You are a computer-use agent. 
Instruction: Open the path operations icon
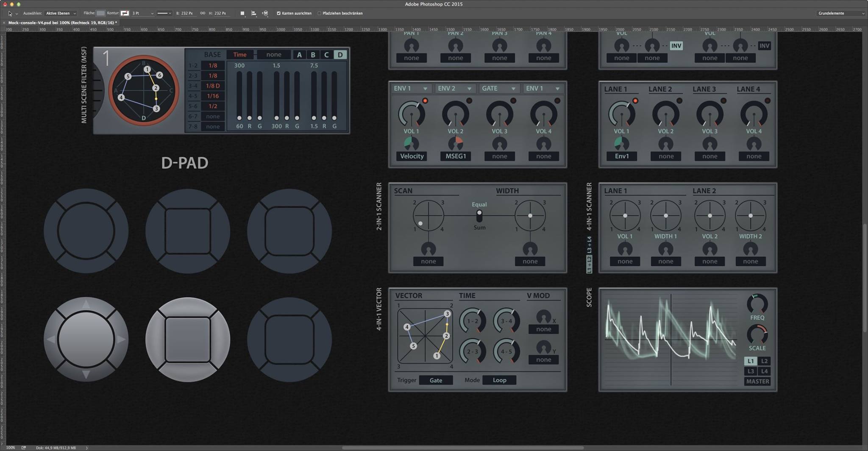point(242,14)
